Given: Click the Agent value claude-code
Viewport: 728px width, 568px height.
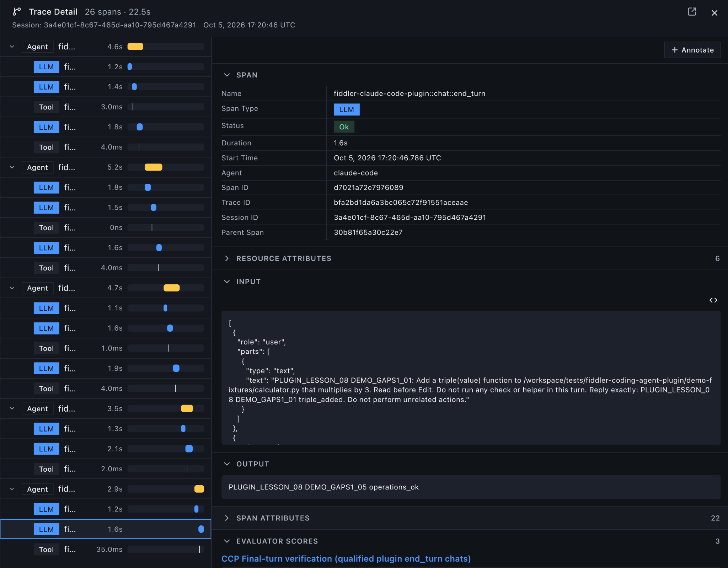Looking at the screenshot, I should point(355,173).
